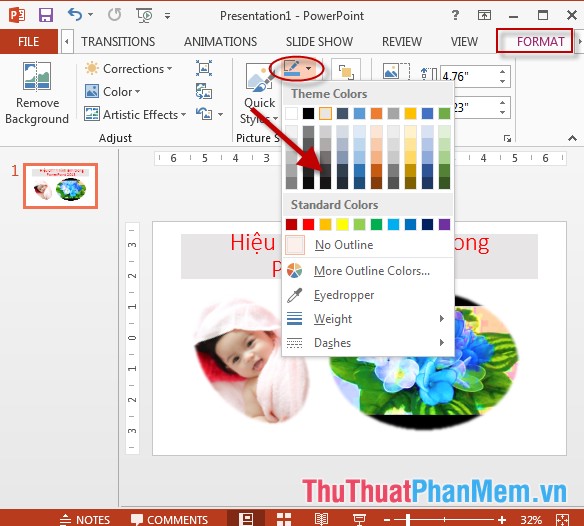Open Size and Position dialog launcher

[507, 139]
